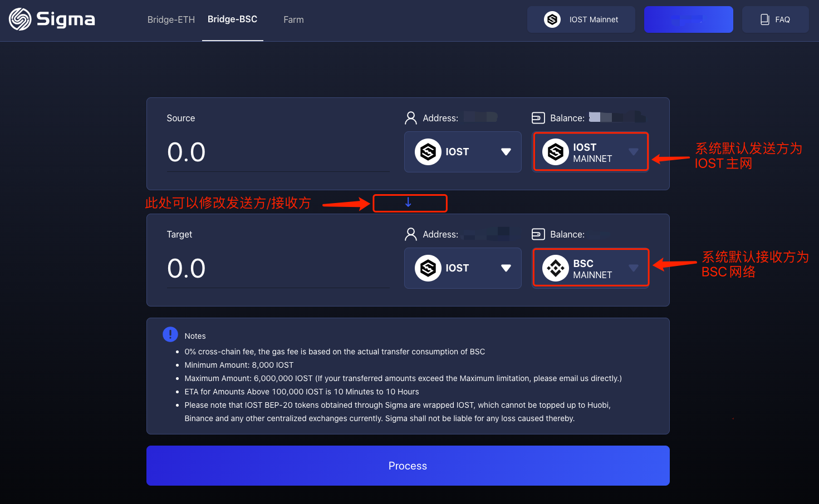Open the FAQ page
Viewport: 819px width, 504px height.
point(776,19)
